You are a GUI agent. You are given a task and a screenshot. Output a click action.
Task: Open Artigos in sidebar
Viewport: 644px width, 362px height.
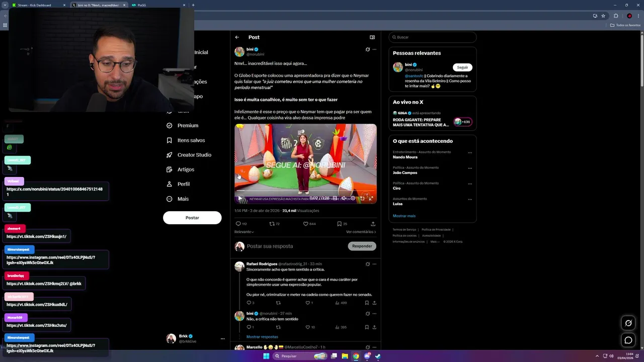(180, 169)
